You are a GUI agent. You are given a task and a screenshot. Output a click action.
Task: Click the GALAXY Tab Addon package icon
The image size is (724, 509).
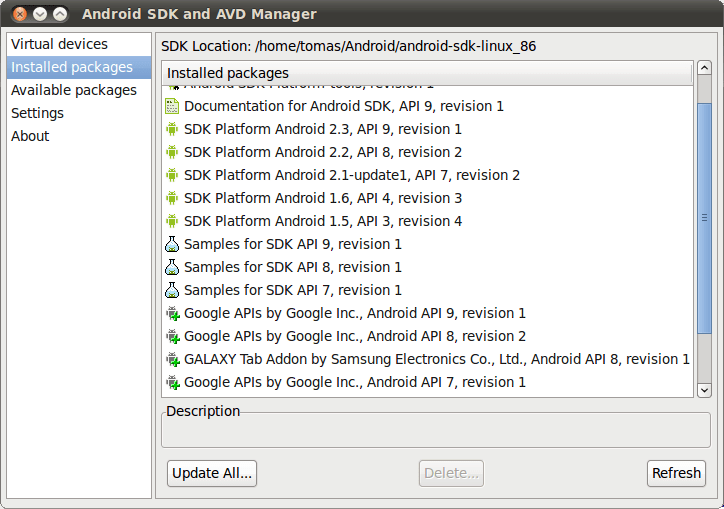point(173,359)
